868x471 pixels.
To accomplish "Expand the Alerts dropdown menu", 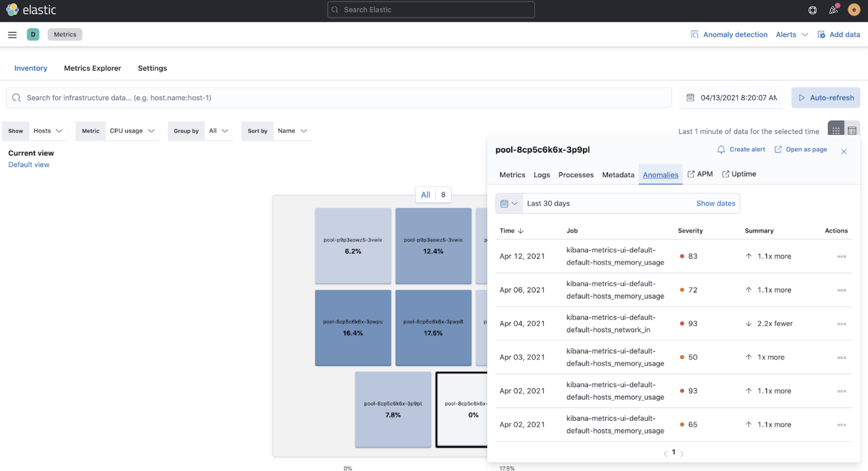I will 792,33.
